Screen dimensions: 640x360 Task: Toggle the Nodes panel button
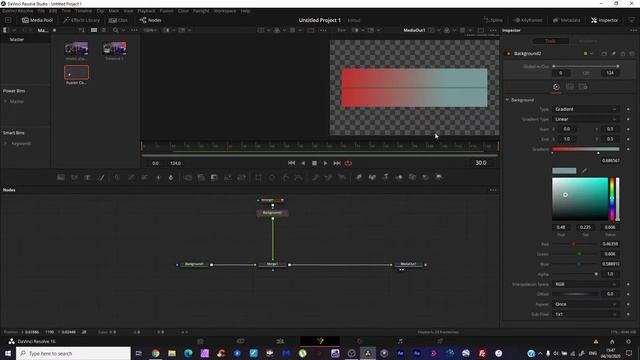[151, 20]
